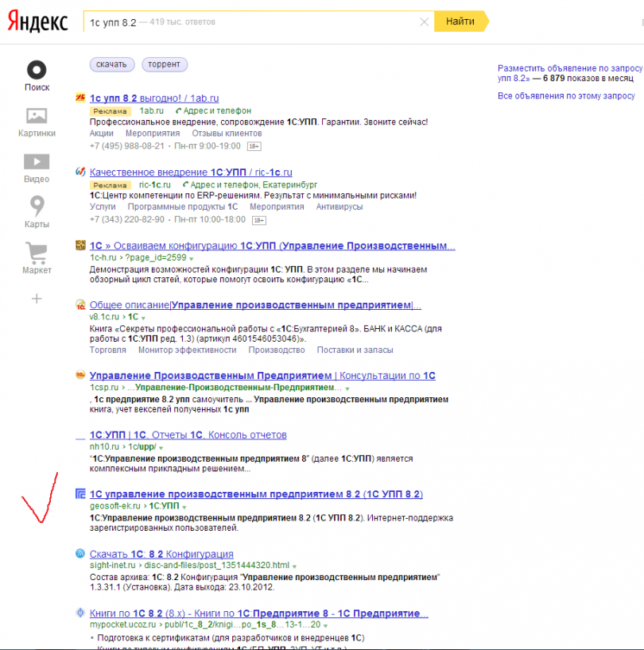Open 'Качественное внедрение 1С:УПП' result
Viewport: 644px width, 650px height.
[x=191, y=172]
